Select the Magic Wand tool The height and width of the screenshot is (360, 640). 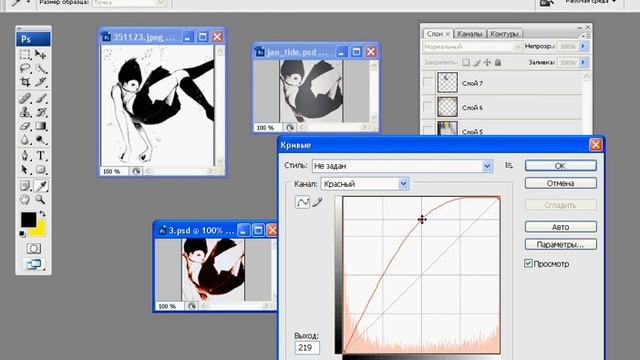(40, 68)
